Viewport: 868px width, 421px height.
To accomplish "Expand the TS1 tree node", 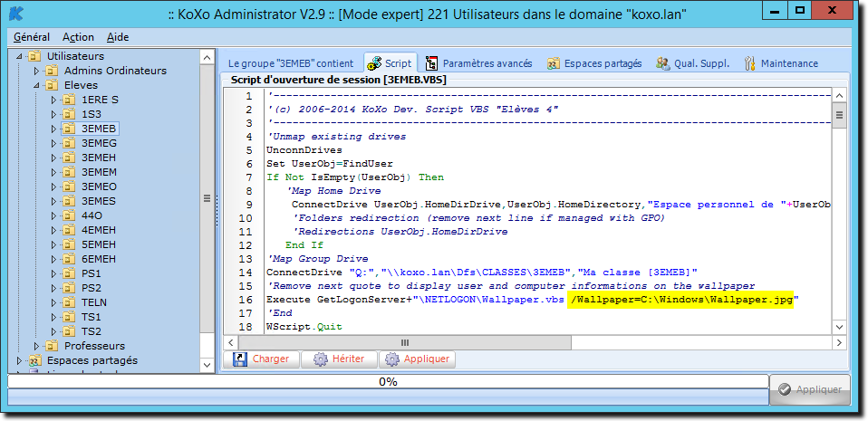I will [54, 317].
